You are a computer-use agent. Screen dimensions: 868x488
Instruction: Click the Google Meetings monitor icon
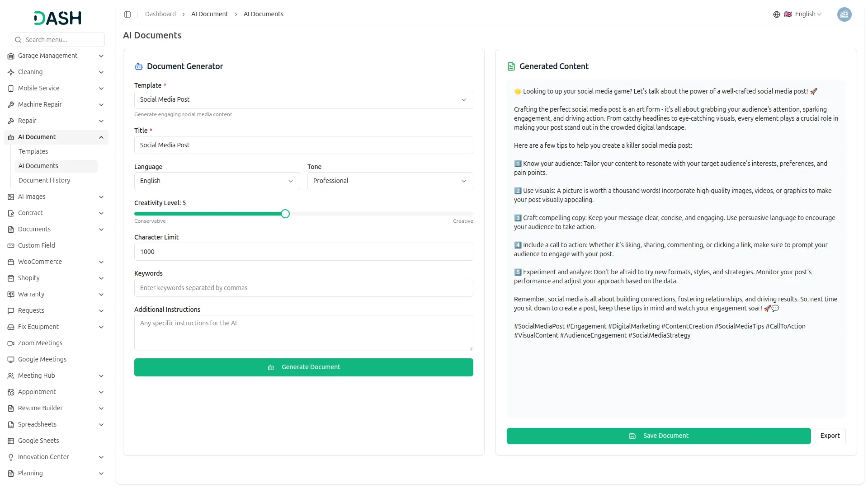(x=11, y=360)
